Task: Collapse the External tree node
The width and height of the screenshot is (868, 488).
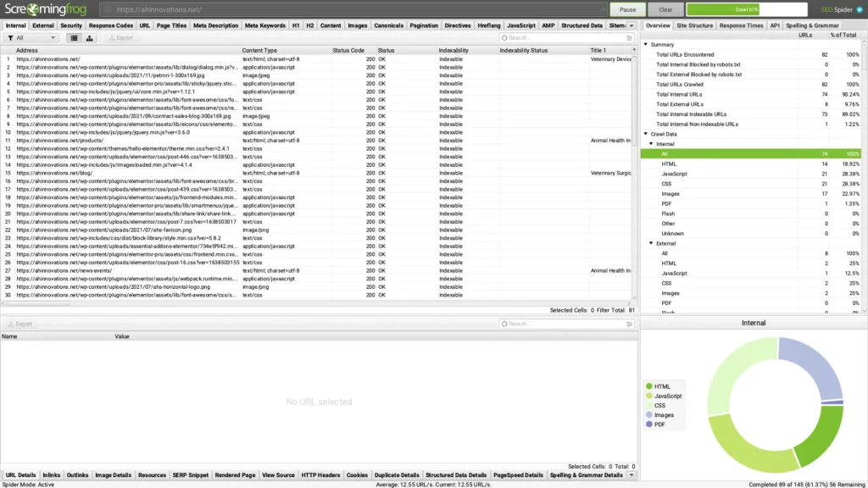Action: point(652,243)
